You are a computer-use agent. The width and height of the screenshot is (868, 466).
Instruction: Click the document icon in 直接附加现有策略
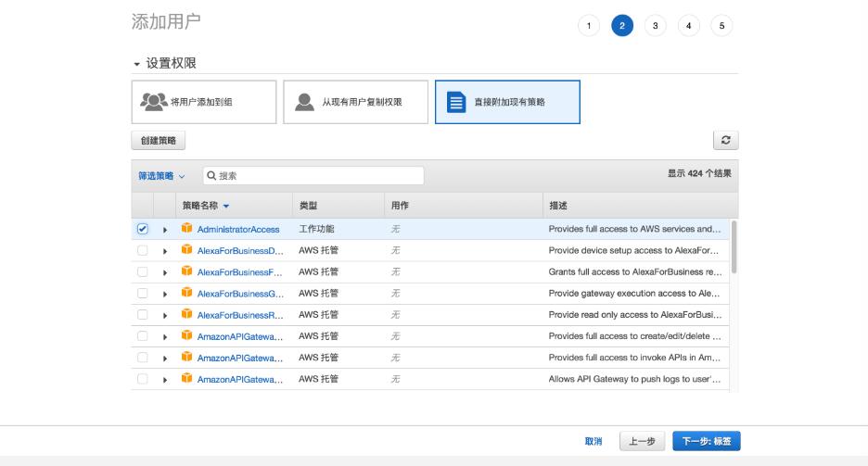tap(456, 102)
